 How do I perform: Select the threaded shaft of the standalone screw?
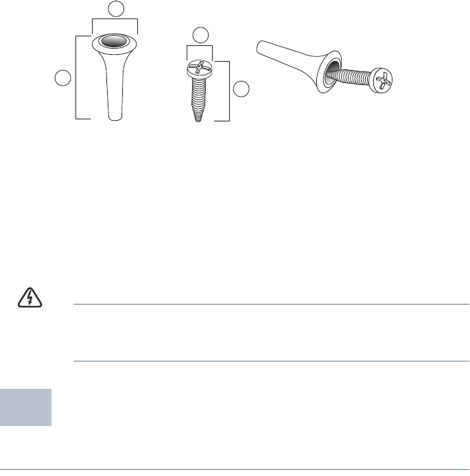tap(198, 97)
